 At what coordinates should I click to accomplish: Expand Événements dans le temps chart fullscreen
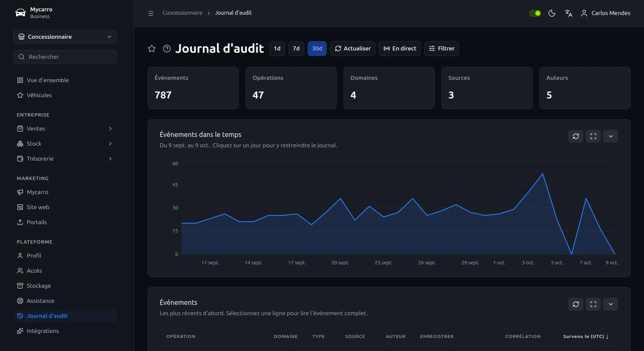(593, 136)
